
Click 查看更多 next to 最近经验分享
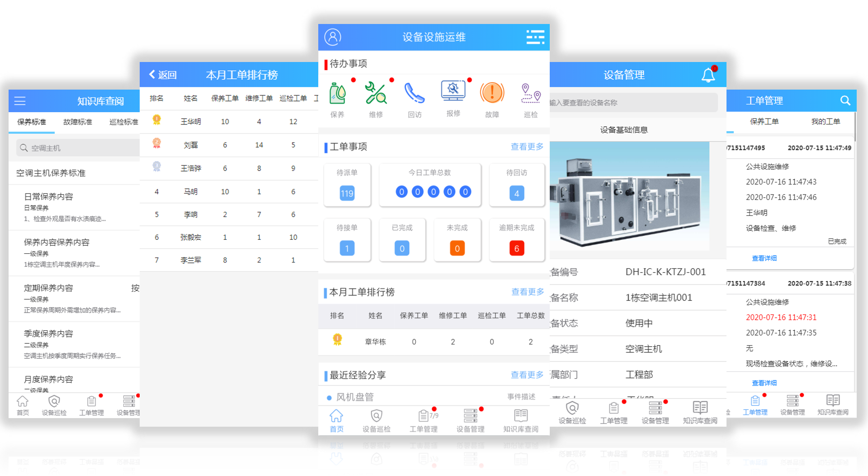coord(527,375)
